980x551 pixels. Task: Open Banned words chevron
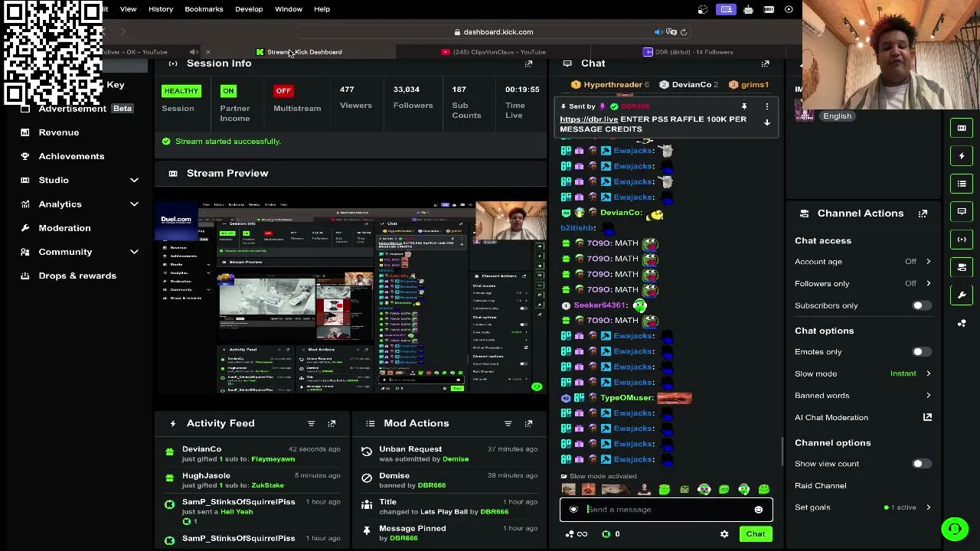pyautogui.click(x=928, y=396)
